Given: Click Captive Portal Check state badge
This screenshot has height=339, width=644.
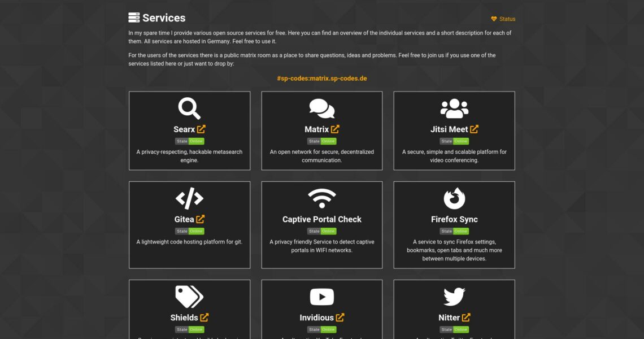Looking at the screenshot, I should pyautogui.click(x=321, y=231).
